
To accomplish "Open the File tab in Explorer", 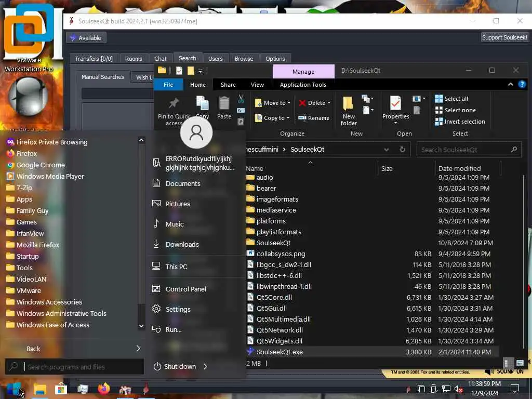I will (168, 85).
